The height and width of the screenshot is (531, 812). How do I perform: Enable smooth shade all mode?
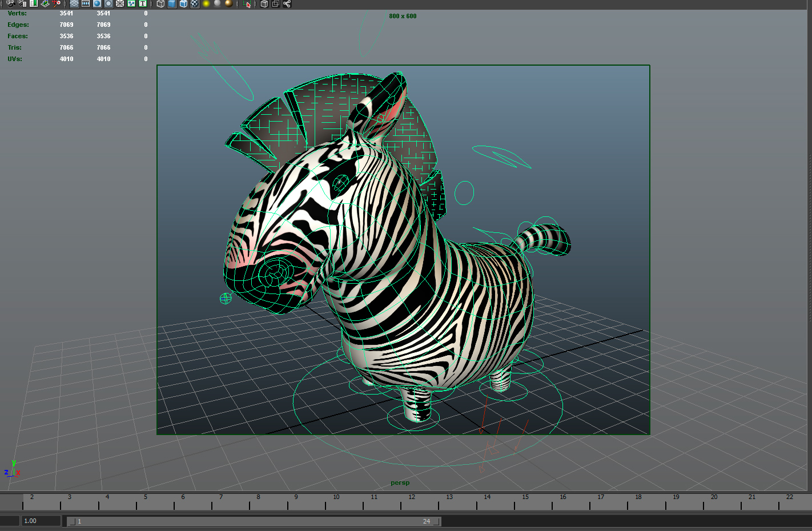tap(172, 4)
